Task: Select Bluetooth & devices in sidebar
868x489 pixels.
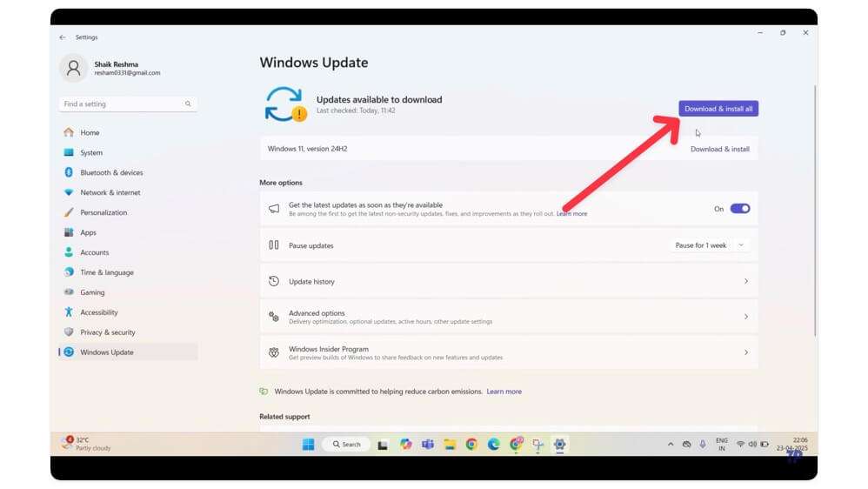Action: pyautogui.click(x=128, y=173)
